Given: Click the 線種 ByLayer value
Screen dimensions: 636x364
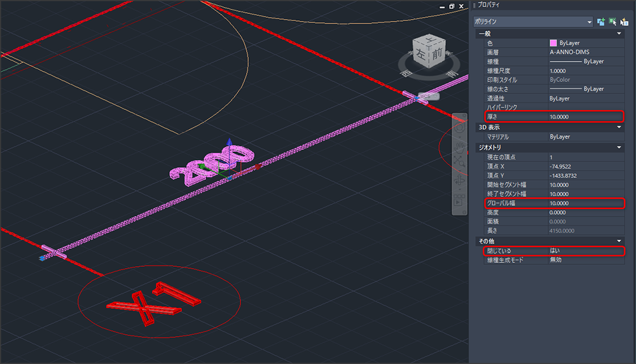Looking at the screenshot, I should click(x=586, y=62).
